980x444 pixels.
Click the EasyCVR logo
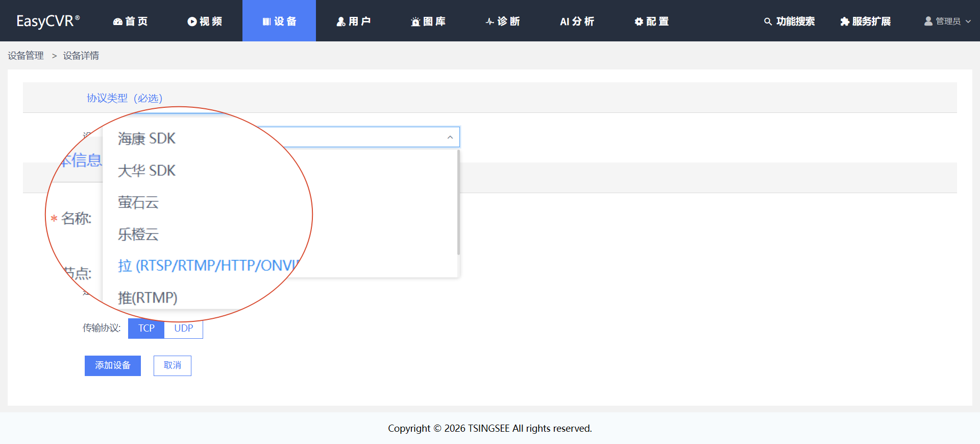[48, 21]
